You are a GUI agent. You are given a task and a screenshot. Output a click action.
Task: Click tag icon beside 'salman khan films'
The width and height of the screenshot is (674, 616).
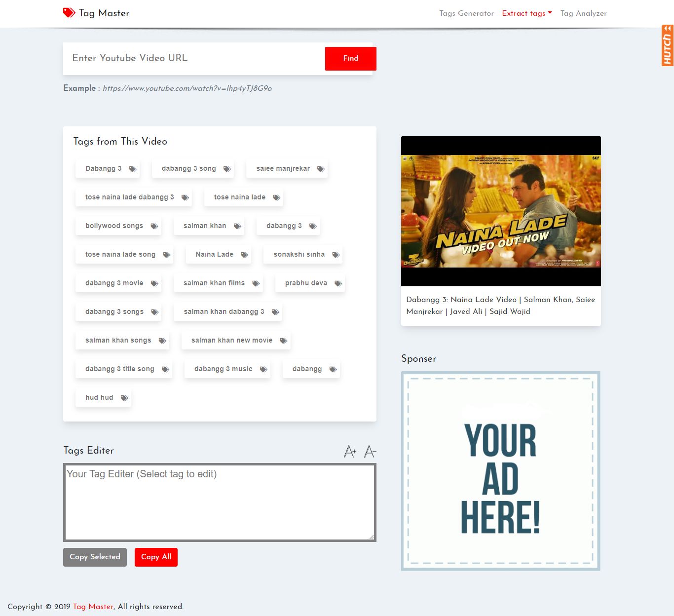coord(256,283)
